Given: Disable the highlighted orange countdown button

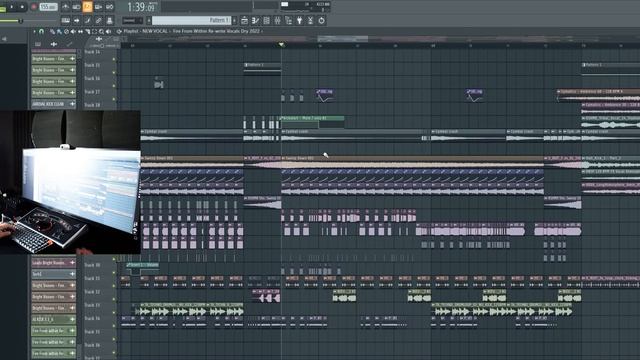Looking at the screenshot, I should [x=87, y=7].
